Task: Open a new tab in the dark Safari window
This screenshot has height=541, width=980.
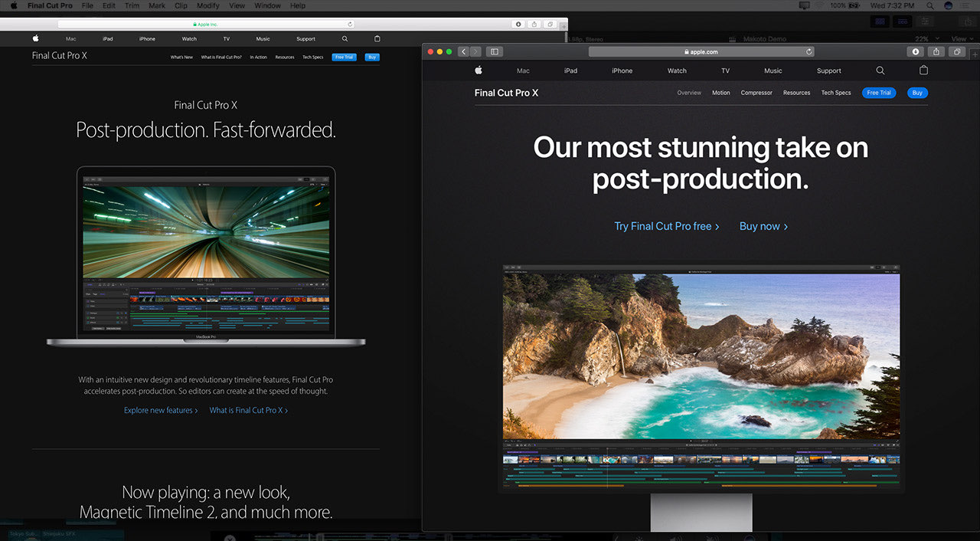Action: [974, 54]
